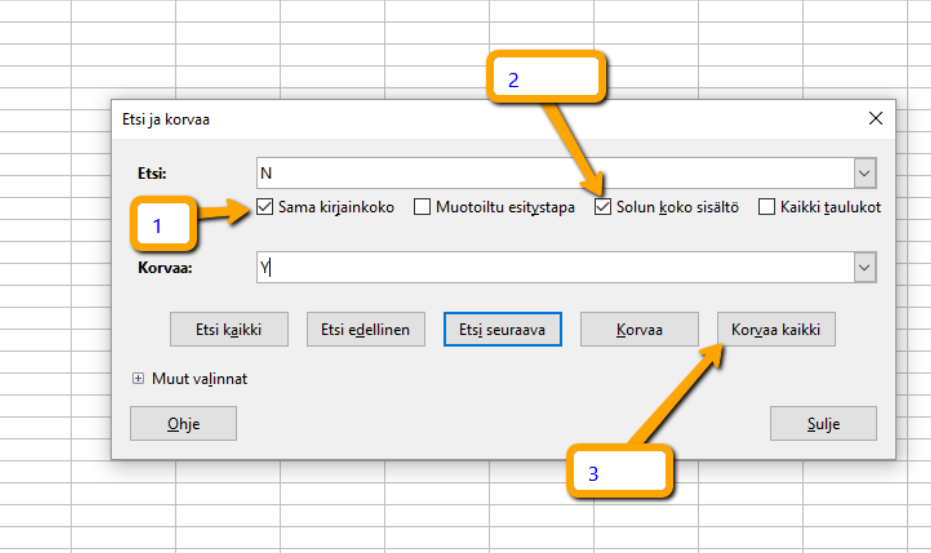Click the Etsi edellinen button
The image size is (931, 553).
tap(365, 329)
